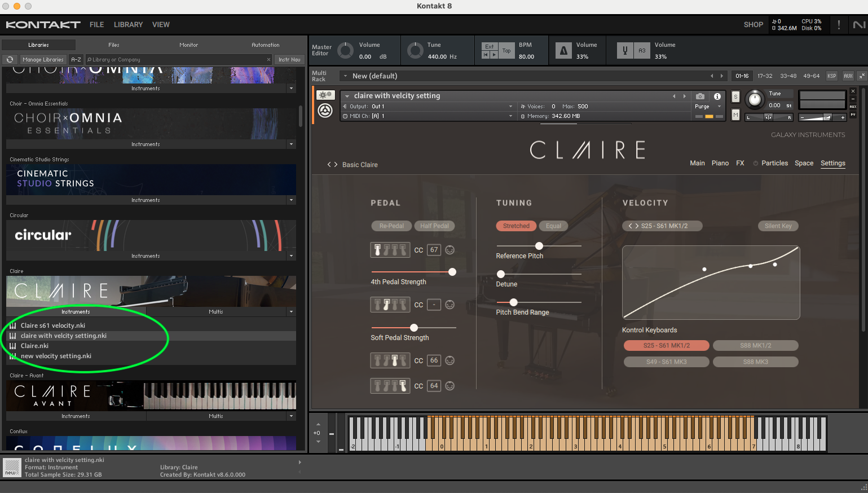Image resolution: width=868 pixels, height=493 pixels.
Task: Select Claire s61 velocity.nki file
Action: click(53, 325)
